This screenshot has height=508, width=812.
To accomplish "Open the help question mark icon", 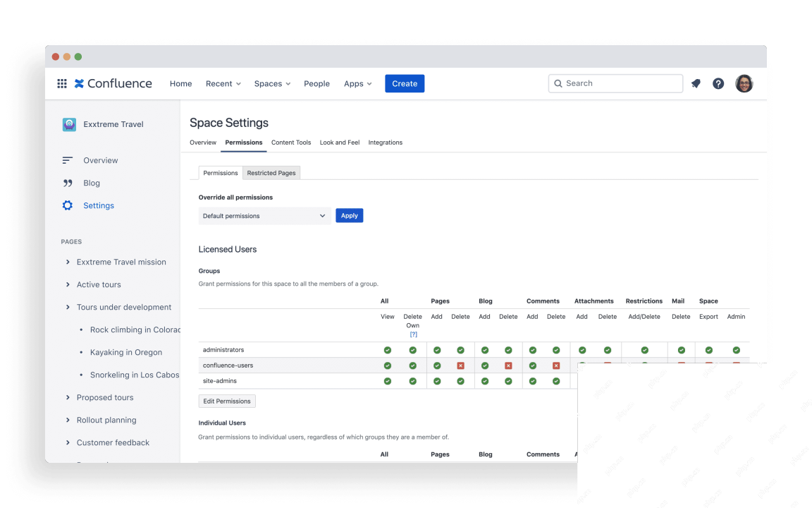I will pyautogui.click(x=718, y=83).
